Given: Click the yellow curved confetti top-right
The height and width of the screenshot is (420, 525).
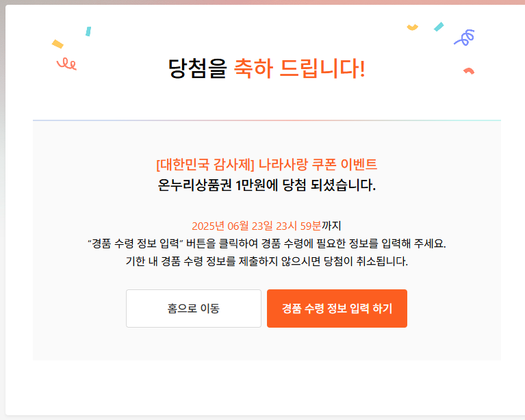Looking at the screenshot, I should (x=413, y=27).
